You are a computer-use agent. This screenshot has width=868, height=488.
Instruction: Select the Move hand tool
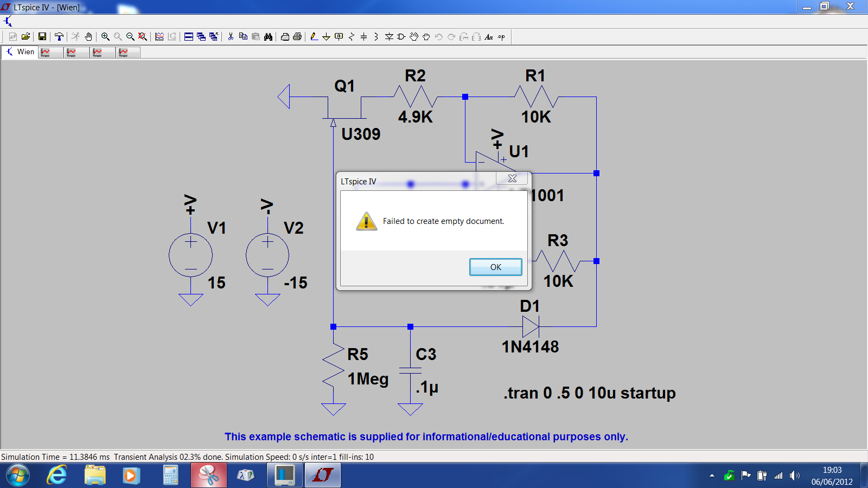coord(414,37)
